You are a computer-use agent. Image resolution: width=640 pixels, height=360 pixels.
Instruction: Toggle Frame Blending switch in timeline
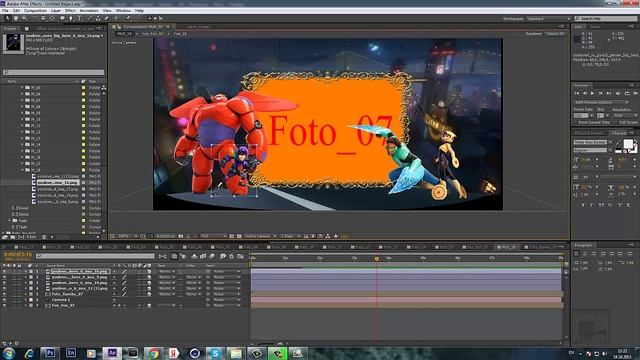coord(203,256)
